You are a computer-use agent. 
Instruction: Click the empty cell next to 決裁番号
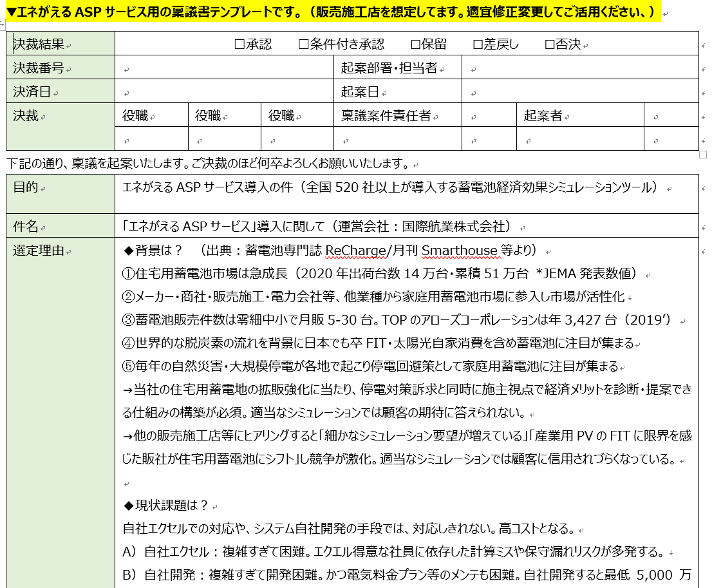pos(224,67)
